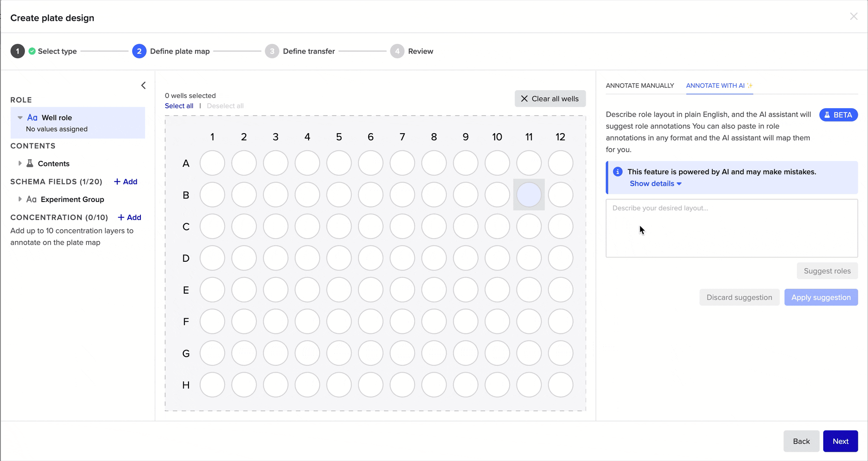Add a concentration layer
Viewport: 868px width, 461px height.
[x=129, y=217]
